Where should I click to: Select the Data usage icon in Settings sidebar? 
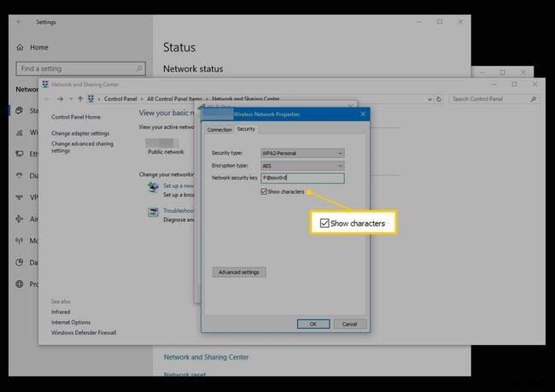(20, 262)
